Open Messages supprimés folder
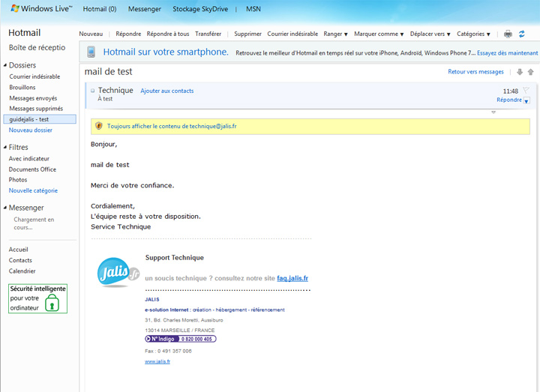 [x=36, y=109]
